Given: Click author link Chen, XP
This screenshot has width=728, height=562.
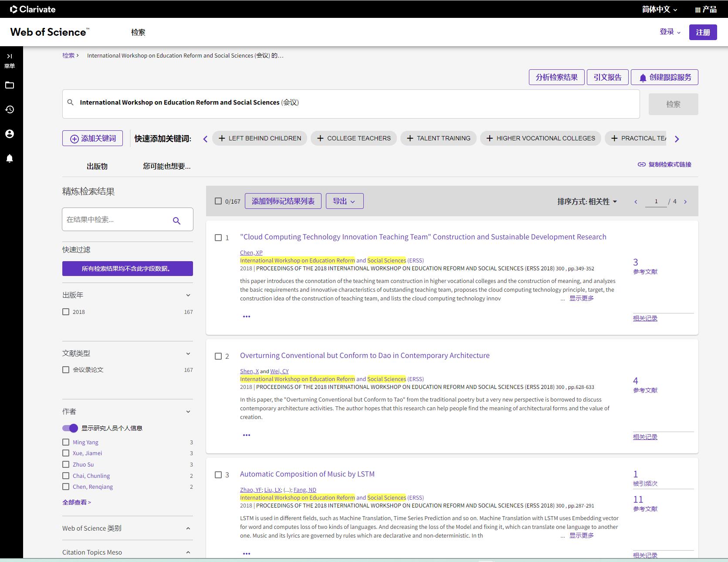Looking at the screenshot, I should pyautogui.click(x=251, y=252).
